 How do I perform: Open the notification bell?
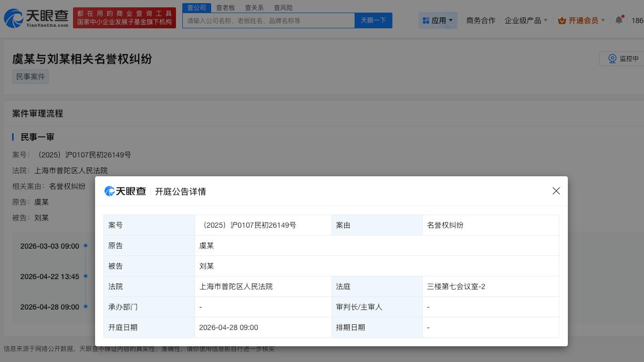click(619, 19)
